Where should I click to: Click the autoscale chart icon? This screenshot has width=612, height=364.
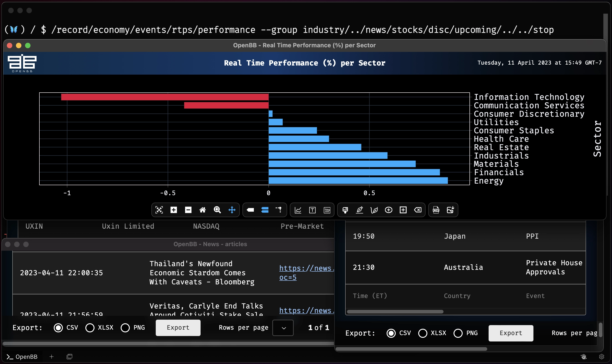[159, 210]
